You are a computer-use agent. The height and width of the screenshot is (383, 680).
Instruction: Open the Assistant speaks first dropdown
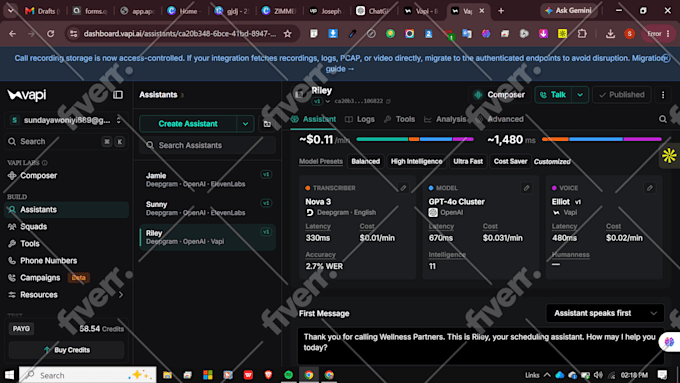(605, 313)
